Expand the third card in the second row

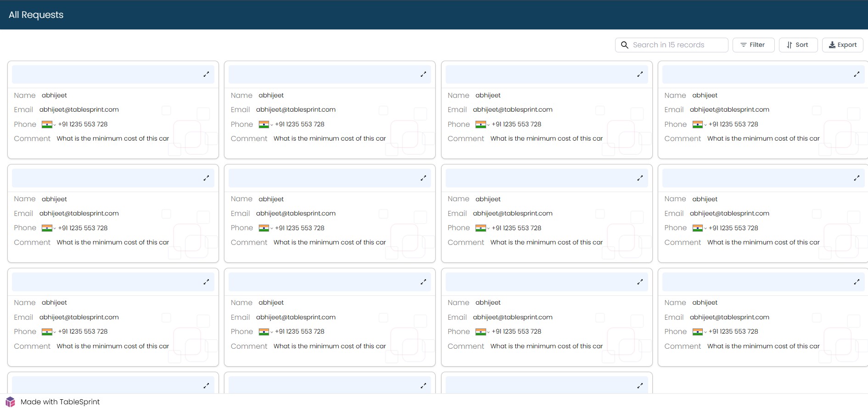coord(640,178)
